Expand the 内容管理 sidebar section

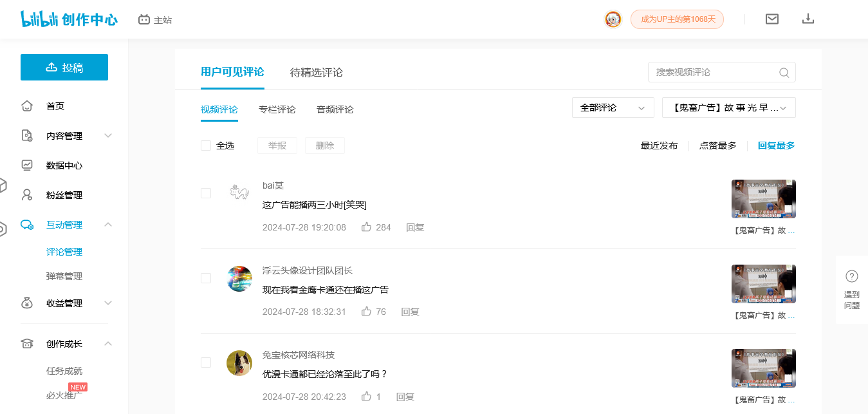[64, 136]
